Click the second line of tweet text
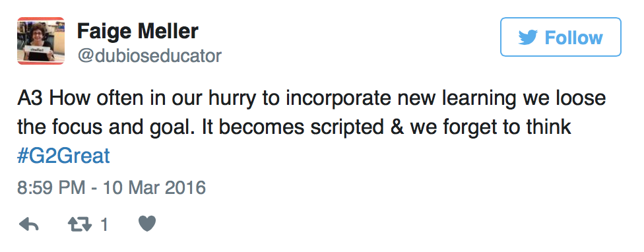The image size is (644, 252). (294, 127)
